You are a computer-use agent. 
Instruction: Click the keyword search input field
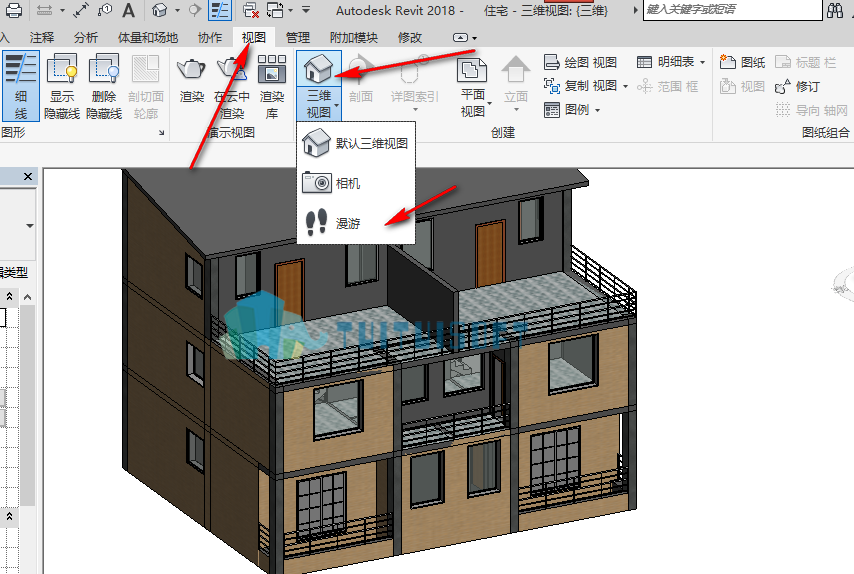733,10
